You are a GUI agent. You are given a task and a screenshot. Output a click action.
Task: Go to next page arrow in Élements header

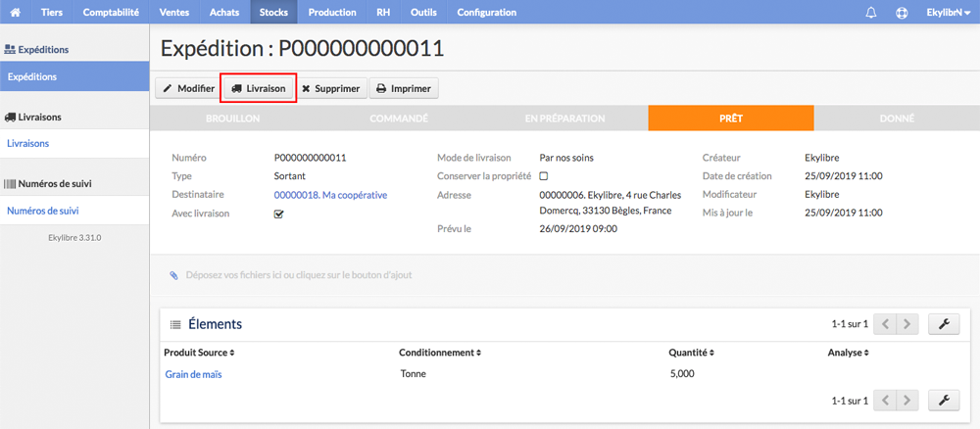[x=907, y=324]
